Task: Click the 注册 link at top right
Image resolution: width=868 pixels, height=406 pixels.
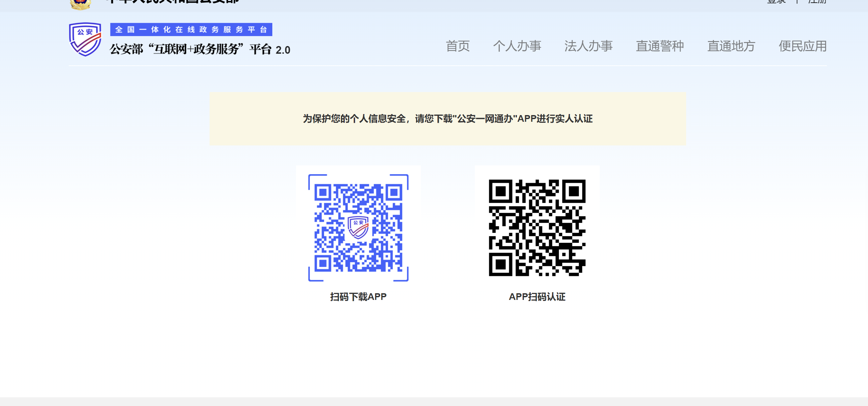Action: (817, 2)
